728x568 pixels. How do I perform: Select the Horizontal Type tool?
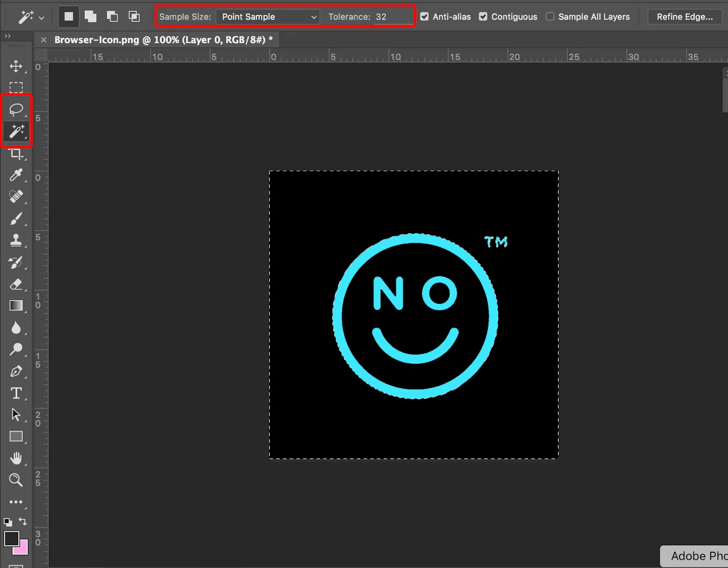(16, 393)
